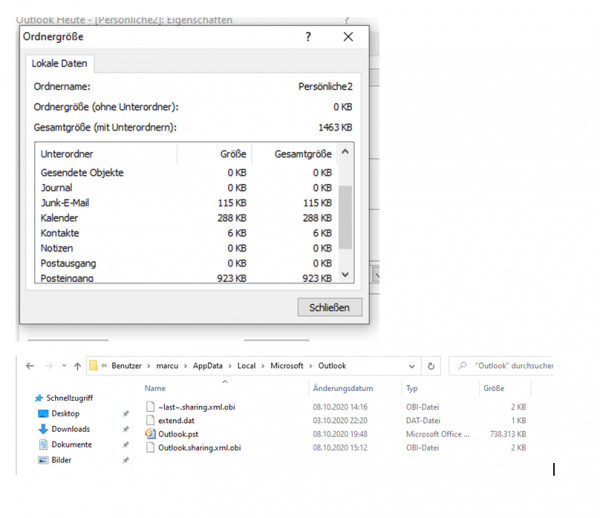
Task: Click the Outlook.pst file icon
Action: point(150,434)
